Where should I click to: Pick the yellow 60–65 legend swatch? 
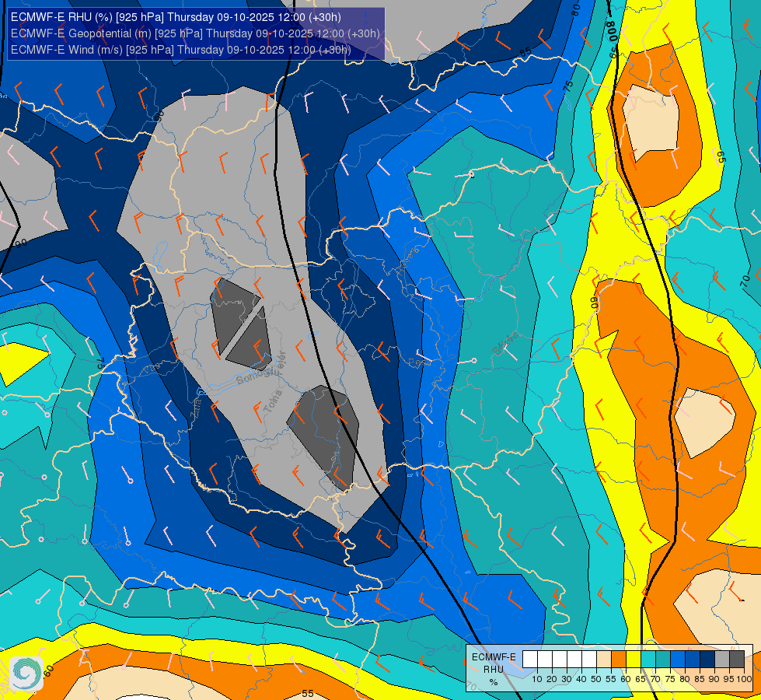(634, 660)
